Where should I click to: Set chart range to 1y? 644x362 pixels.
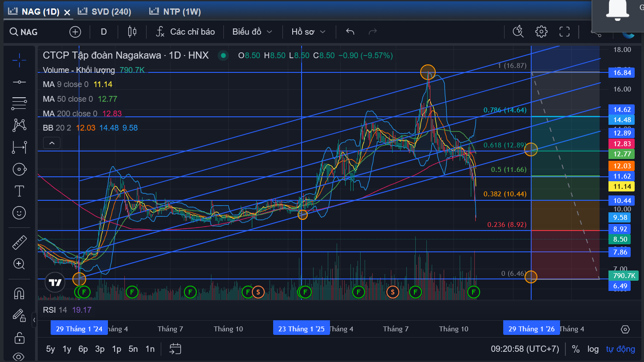point(67,349)
